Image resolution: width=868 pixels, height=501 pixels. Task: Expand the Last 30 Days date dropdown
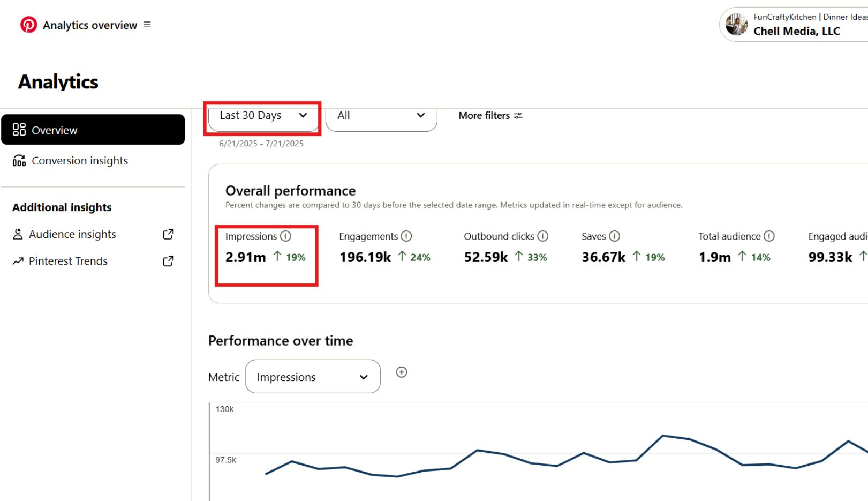pos(263,116)
